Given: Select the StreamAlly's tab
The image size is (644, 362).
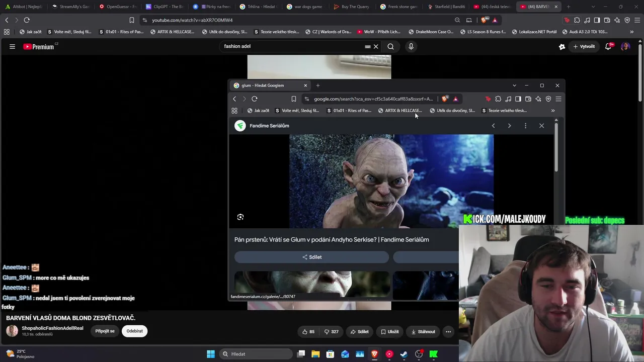Looking at the screenshot, I should pos(70,7).
